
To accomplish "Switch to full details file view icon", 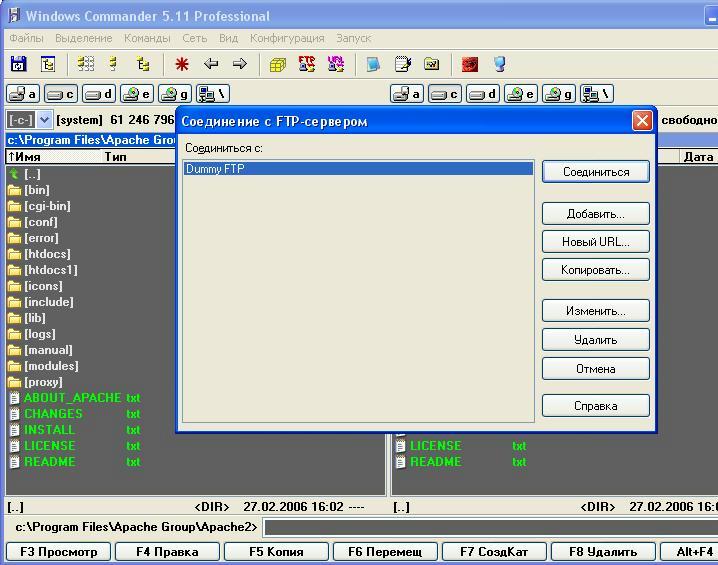I will tap(113, 64).
